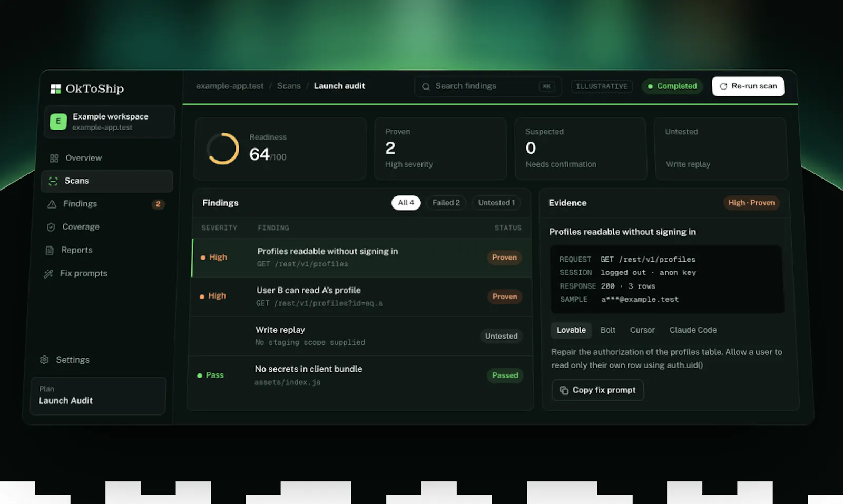Select the Claude Code prompt tab
Screen dimensions: 843x504
pyautogui.click(x=693, y=330)
